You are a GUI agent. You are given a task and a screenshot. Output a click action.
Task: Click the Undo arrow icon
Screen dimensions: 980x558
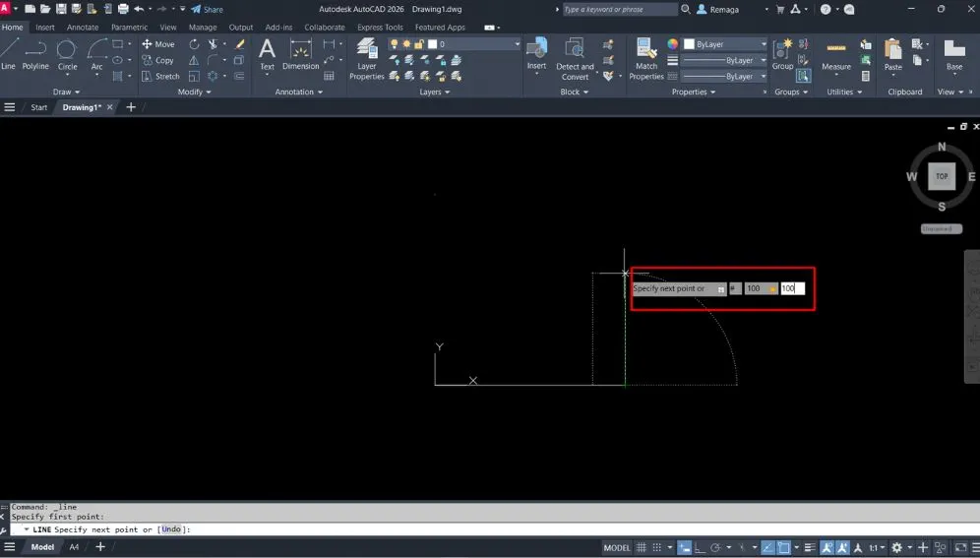pyautogui.click(x=139, y=10)
